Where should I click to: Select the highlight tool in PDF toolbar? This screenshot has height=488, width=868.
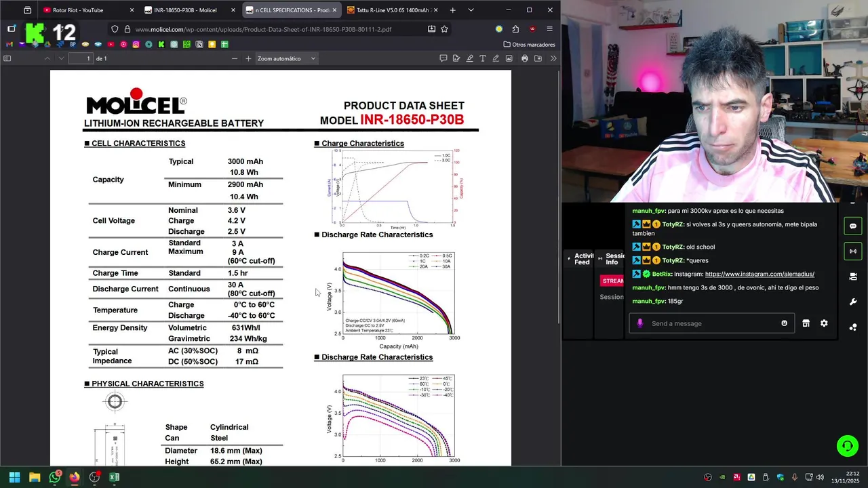469,58
